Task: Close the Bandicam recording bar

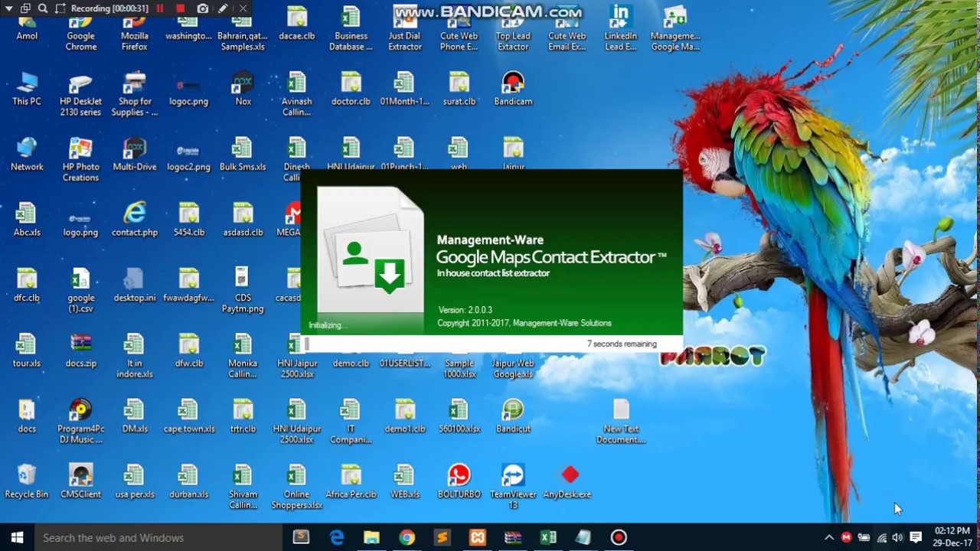Action: [243, 8]
